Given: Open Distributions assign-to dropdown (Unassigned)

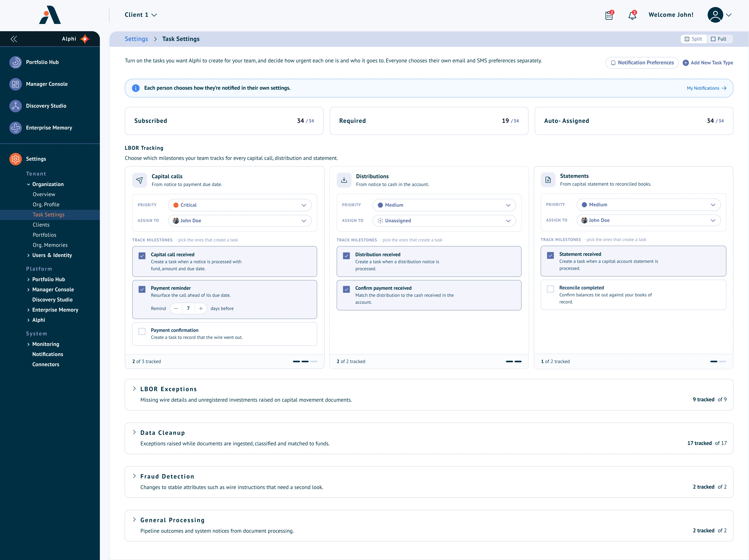Looking at the screenshot, I should (444, 221).
